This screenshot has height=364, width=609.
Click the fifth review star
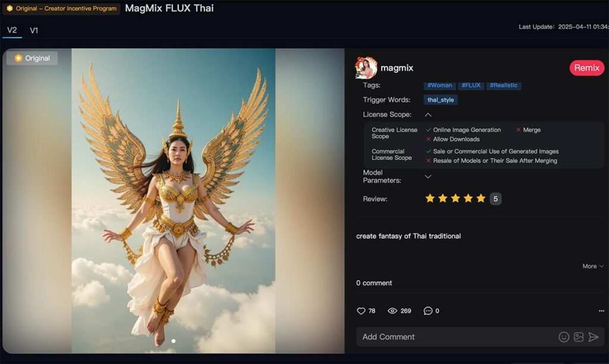pyautogui.click(x=481, y=199)
